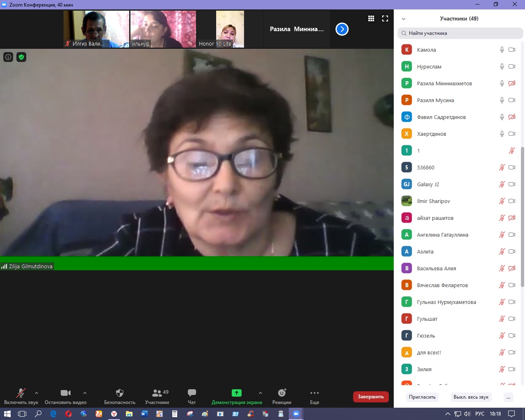Open the More (Еще) menu
Viewport: 525px width, 420px height.
pyautogui.click(x=315, y=393)
